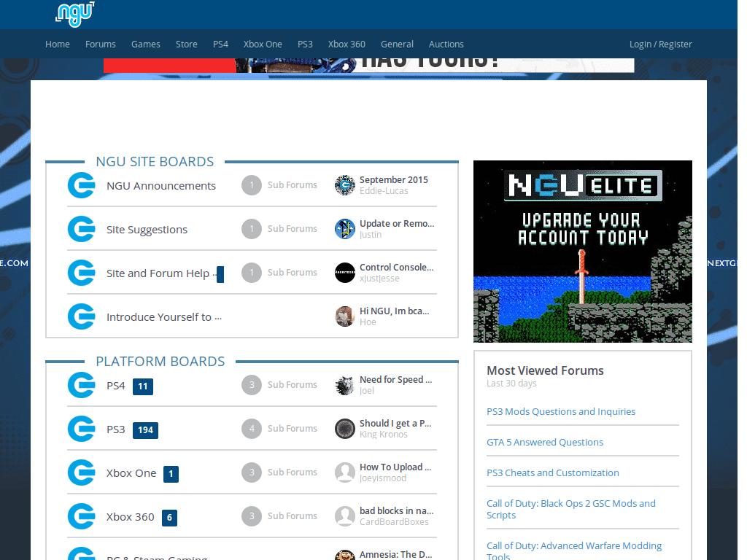Open the NGU Announcements forum
747x560 pixels.
(161, 186)
